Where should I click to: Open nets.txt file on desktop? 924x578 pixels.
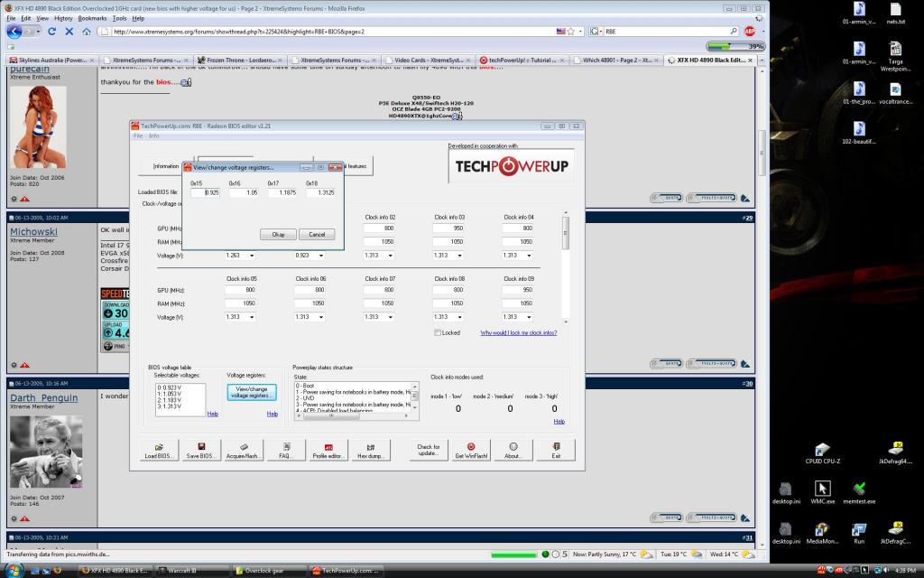(x=896, y=14)
